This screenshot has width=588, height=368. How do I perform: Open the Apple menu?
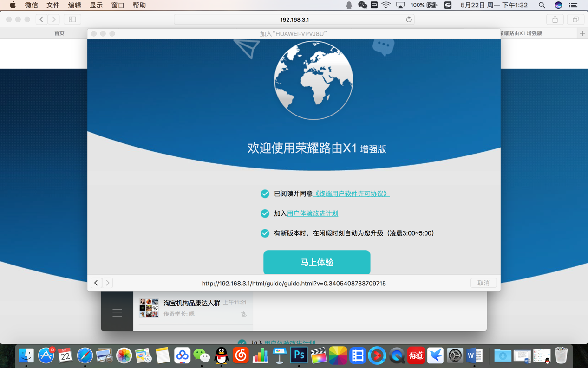tap(13, 5)
